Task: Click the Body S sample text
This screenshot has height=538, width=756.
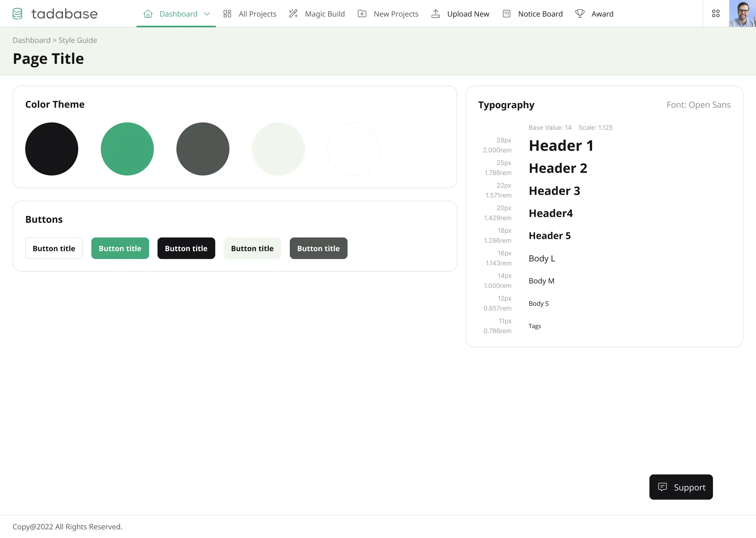Action: pos(539,303)
